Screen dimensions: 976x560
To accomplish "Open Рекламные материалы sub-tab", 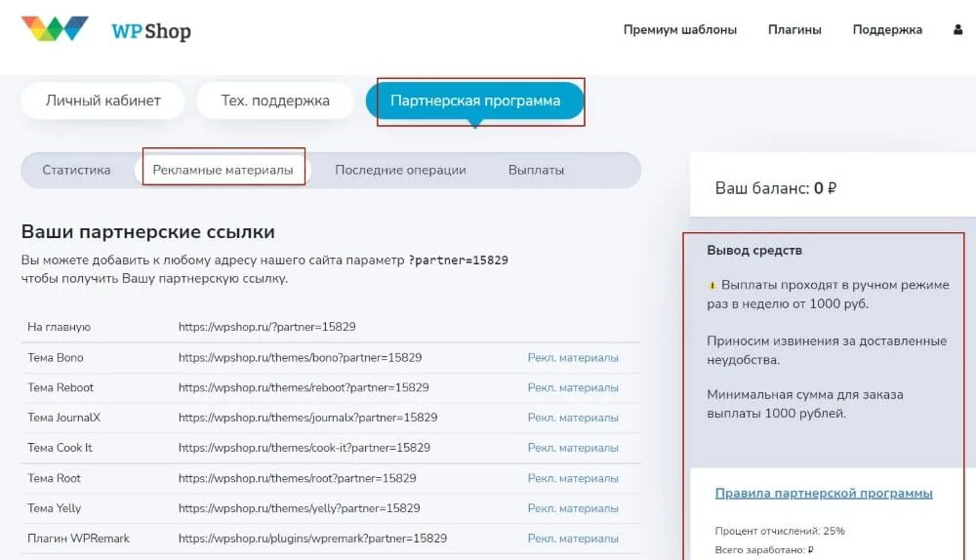I will (x=223, y=170).
